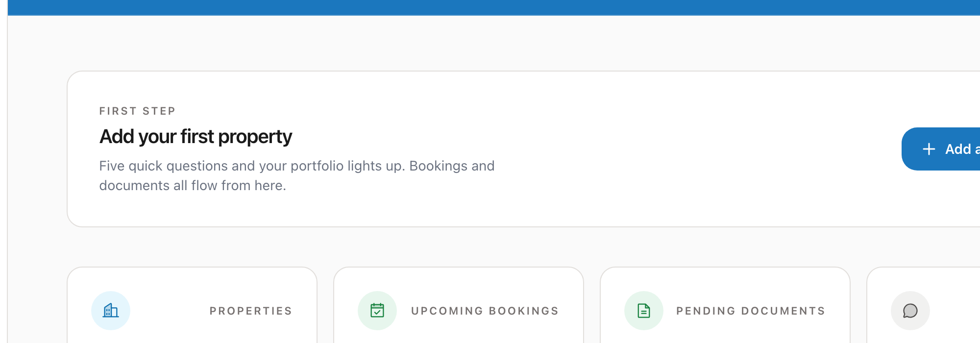Click the PROPERTIES card label text

(x=250, y=310)
